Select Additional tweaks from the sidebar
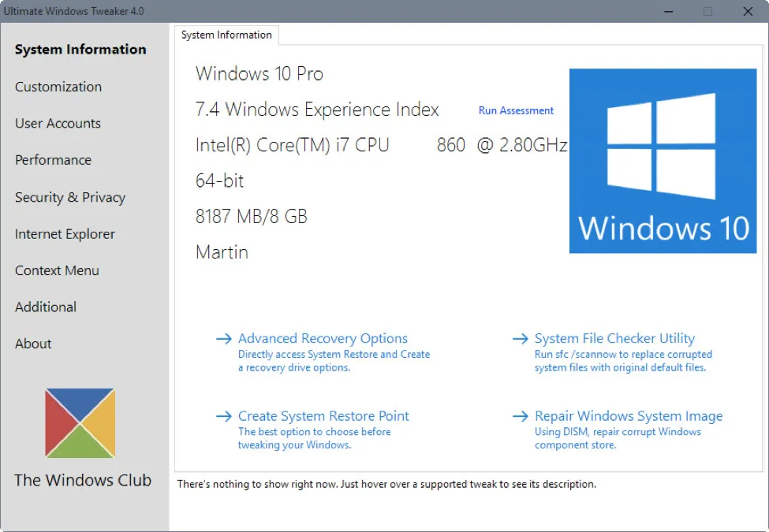The height and width of the screenshot is (532, 769). pyautogui.click(x=45, y=307)
